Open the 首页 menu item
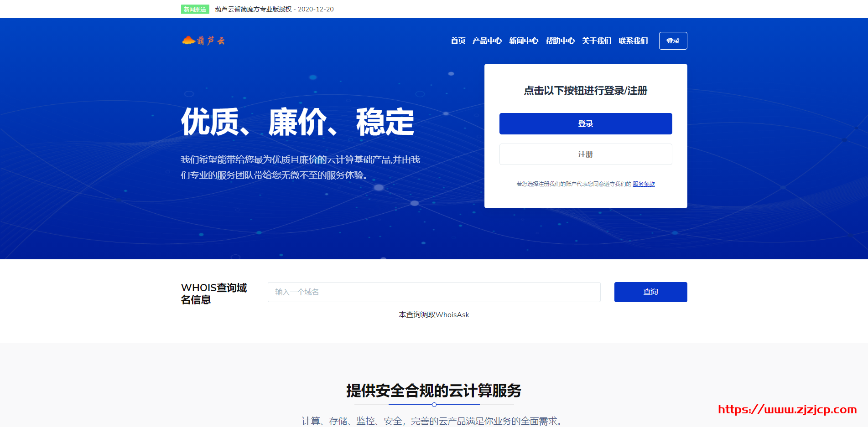Screen dimensions: 868x427 (x=458, y=41)
